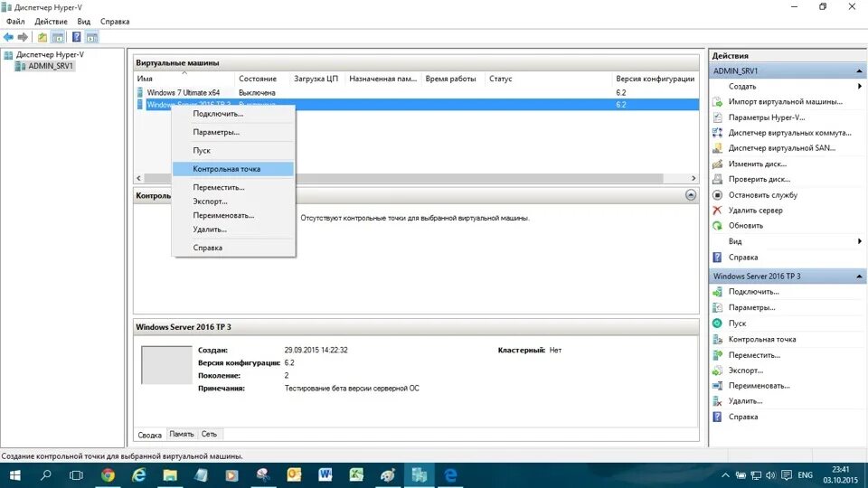Sort by Версия конфигурации column header

tap(655, 79)
